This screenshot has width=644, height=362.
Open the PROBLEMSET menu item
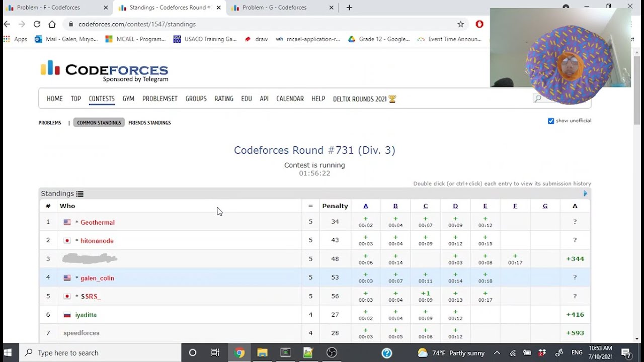tap(160, 99)
